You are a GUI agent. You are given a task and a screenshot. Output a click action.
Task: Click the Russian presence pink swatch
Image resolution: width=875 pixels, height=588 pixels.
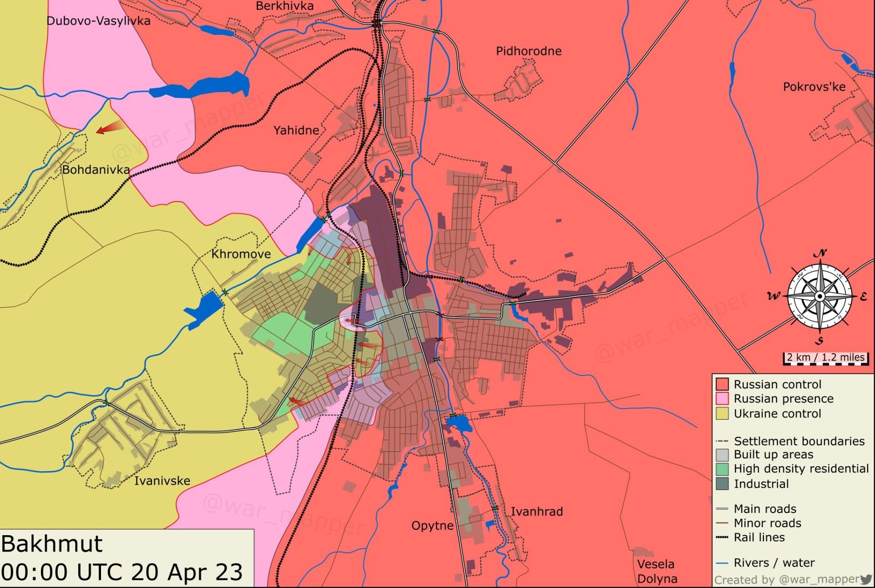[722, 399]
